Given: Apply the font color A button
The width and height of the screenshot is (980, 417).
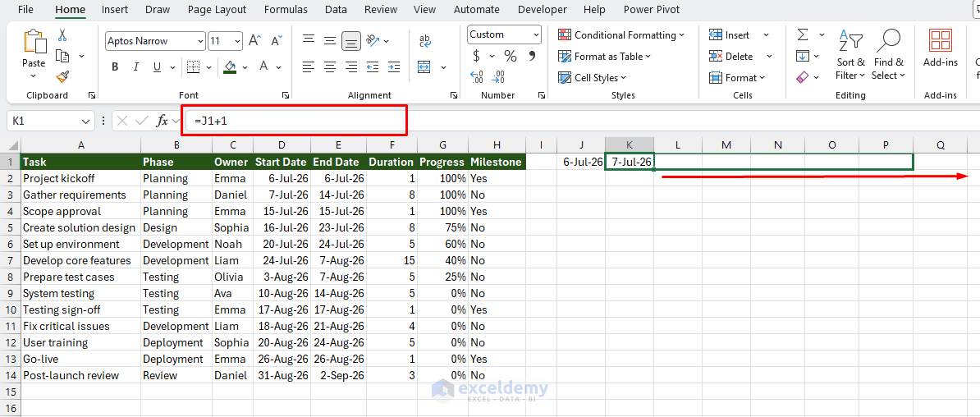Looking at the screenshot, I should pos(263,66).
